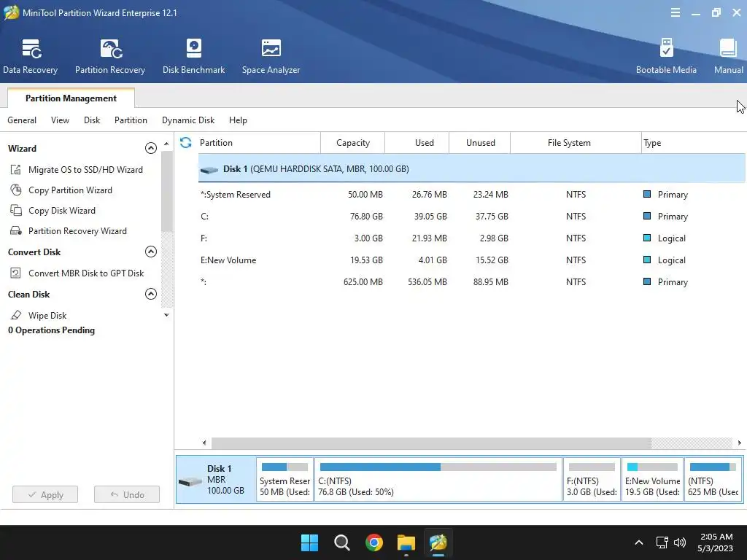The width and height of the screenshot is (747, 560).
Task: Start Copy Disk Wizard
Action: (62, 211)
